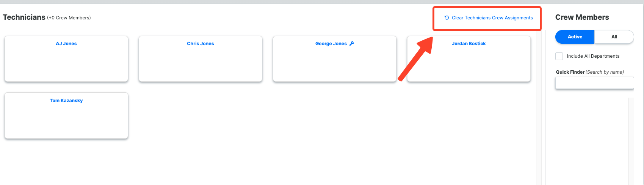Image resolution: width=644 pixels, height=185 pixels.
Task: Open technician Chris Jones name link
Action: tap(201, 44)
